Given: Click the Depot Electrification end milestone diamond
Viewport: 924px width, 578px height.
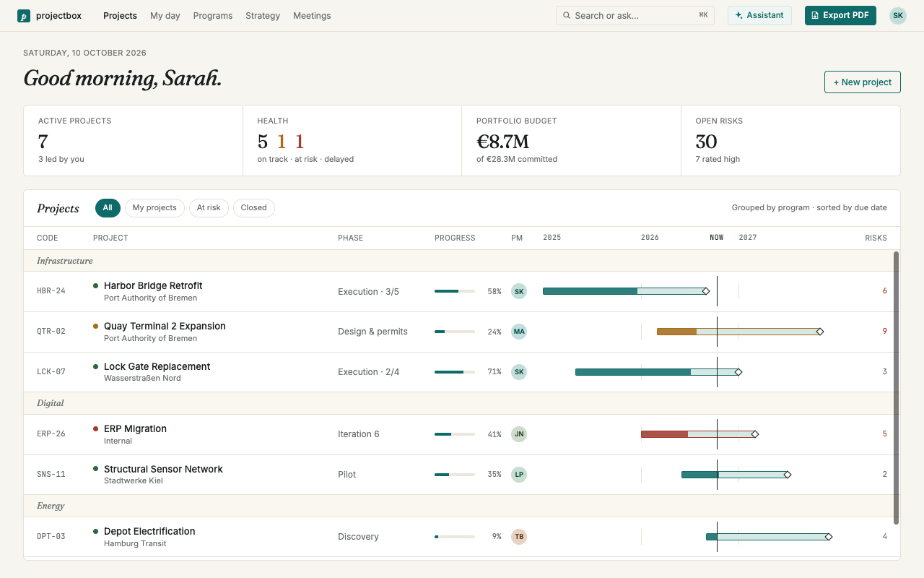Looking at the screenshot, I should coord(829,537).
